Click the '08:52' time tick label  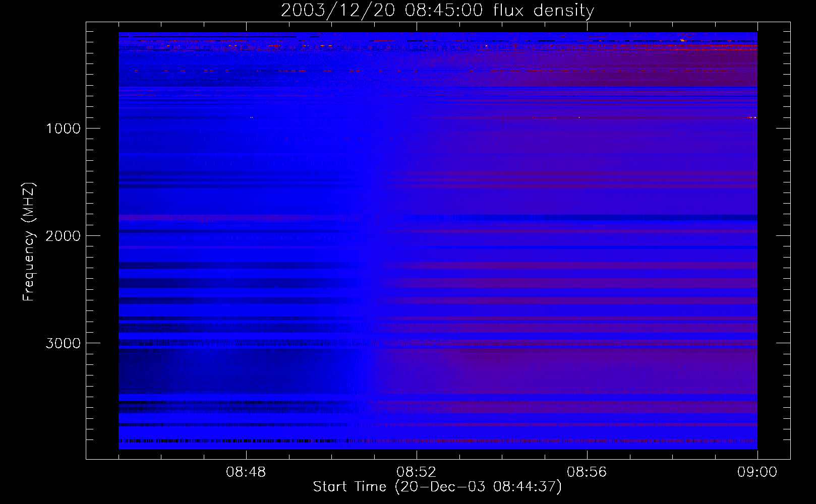[417, 472]
